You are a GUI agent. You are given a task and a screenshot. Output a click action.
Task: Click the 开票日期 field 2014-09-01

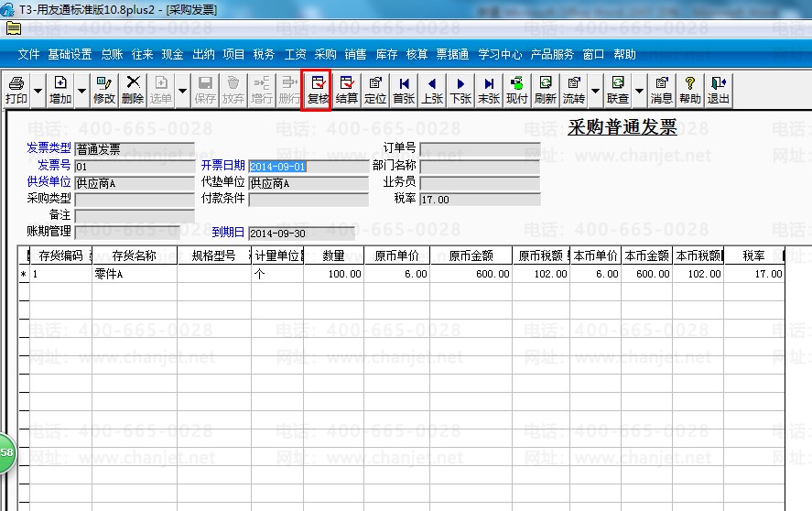[309, 167]
